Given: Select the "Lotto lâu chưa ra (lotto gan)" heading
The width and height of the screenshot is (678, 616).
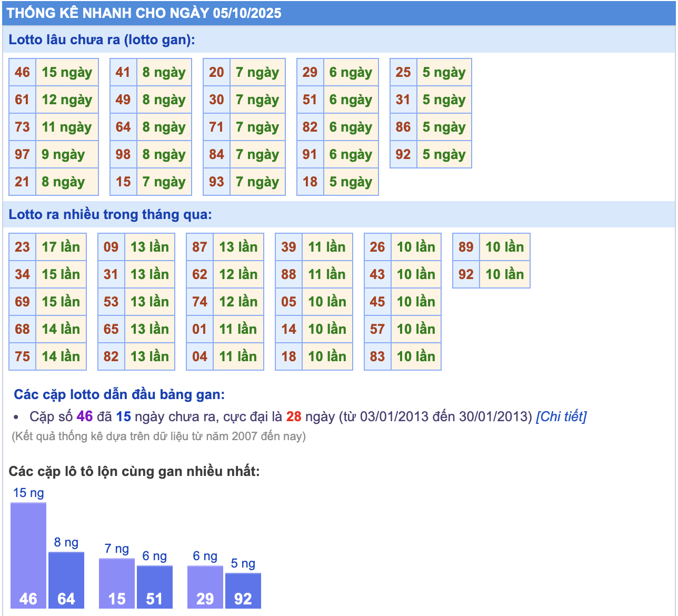Looking at the screenshot, I should [102, 40].
